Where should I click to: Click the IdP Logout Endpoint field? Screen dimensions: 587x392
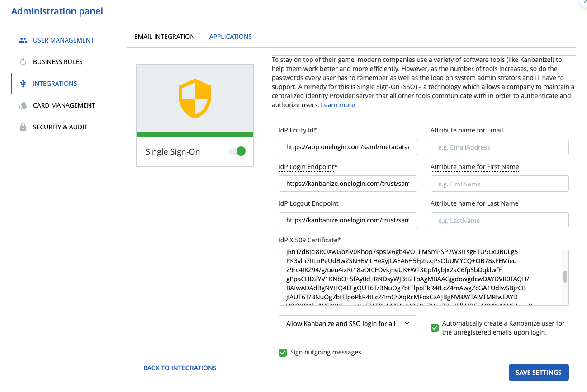click(347, 220)
